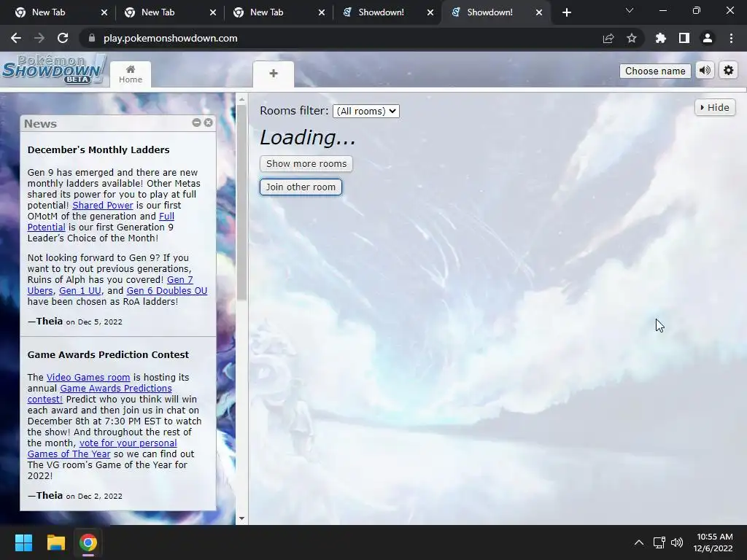747x560 pixels.
Task: Open the Windows Start menu
Action: click(x=23, y=542)
